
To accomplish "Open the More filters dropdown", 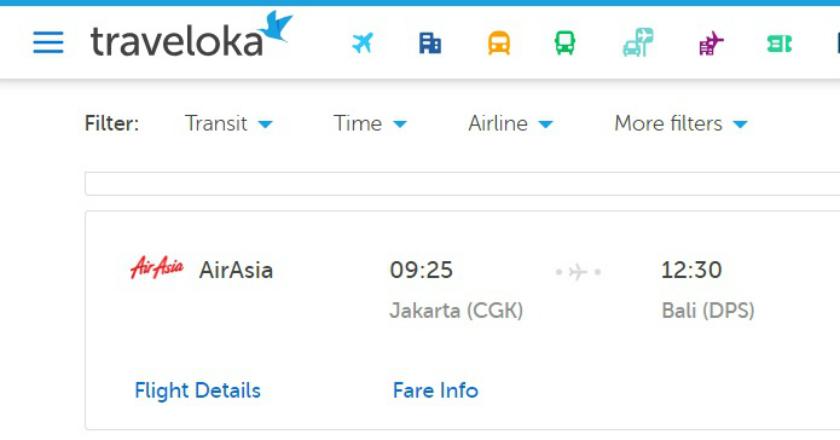I will coord(680,124).
